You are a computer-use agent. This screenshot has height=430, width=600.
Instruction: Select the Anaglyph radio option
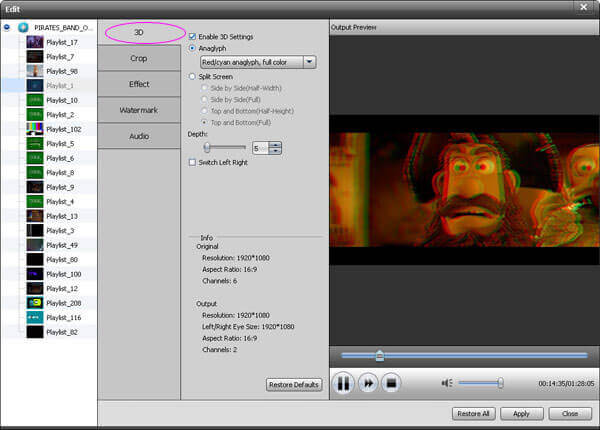click(x=192, y=48)
